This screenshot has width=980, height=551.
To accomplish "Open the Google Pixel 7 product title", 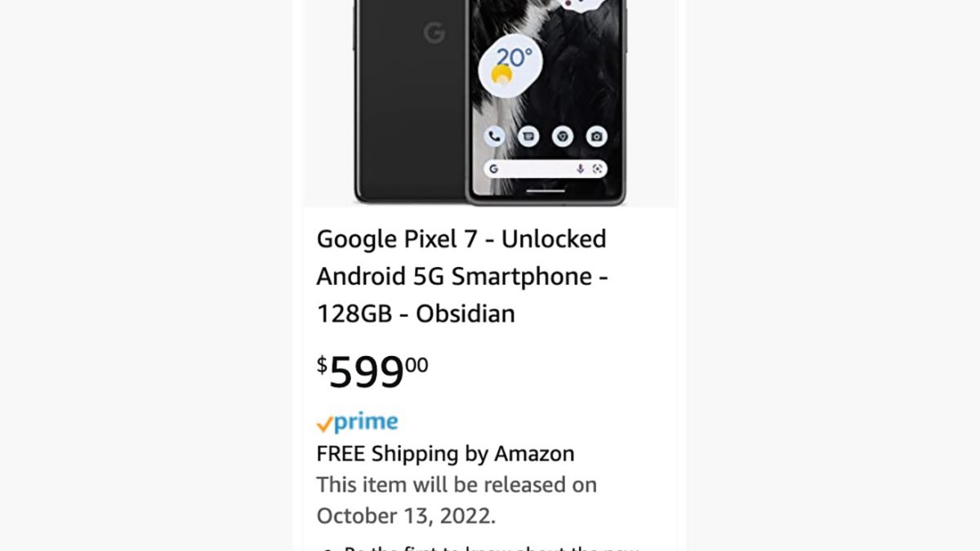I will 461,239.
